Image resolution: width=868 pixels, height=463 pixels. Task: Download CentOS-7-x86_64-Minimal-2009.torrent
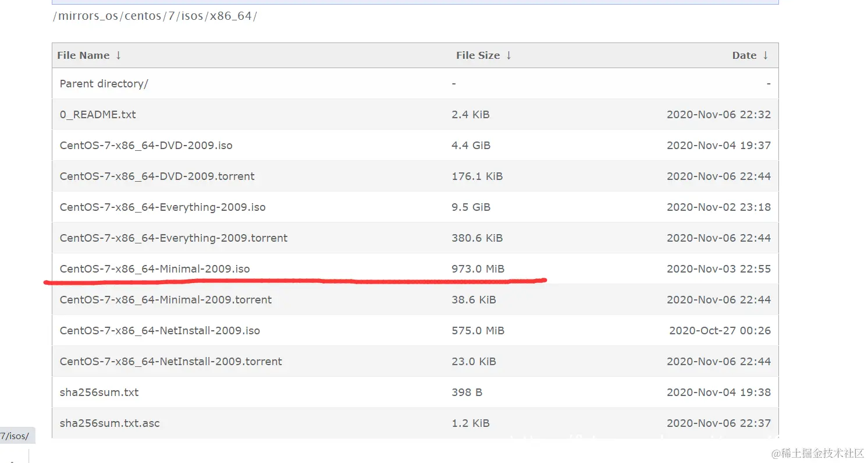tap(166, 300)
